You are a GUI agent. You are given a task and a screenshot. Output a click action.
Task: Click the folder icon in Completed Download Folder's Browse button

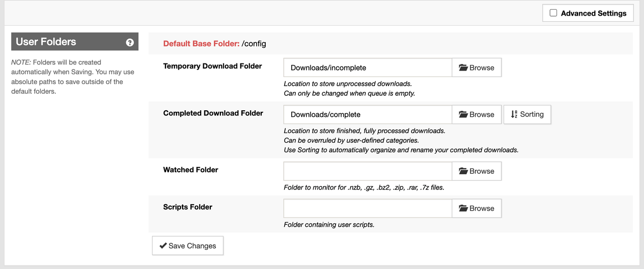(463, 114)
